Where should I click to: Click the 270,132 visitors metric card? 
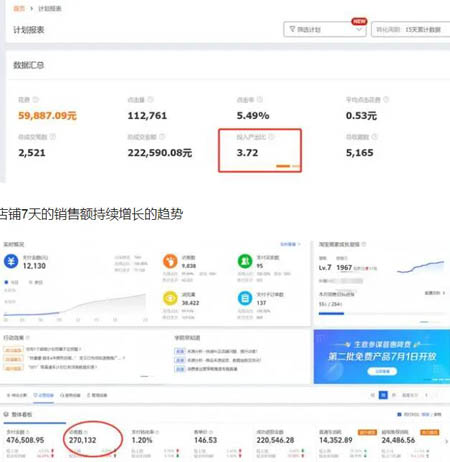pyautogui.click(x=93, y=443)
